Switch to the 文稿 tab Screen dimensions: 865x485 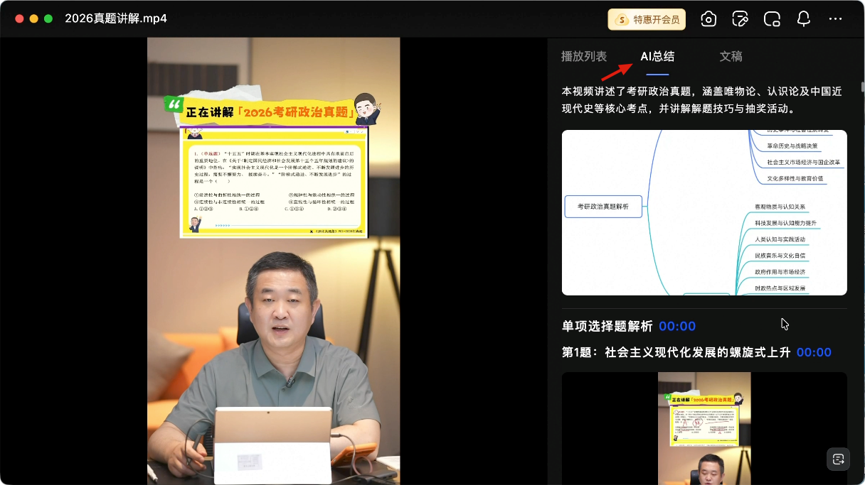click(x=730, y=56)
